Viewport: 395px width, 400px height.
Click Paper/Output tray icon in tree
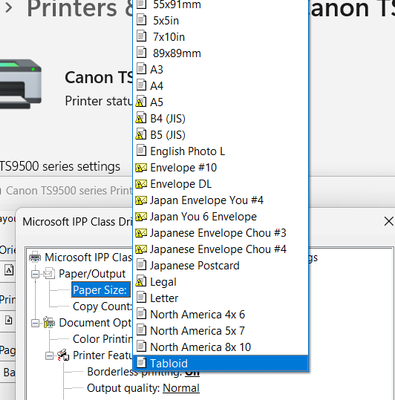pyautogui.click(x=49, y=274)
